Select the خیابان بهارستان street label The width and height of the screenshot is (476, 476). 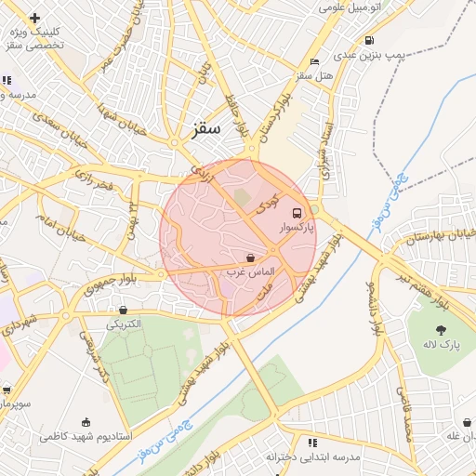[x=441, y=237]
